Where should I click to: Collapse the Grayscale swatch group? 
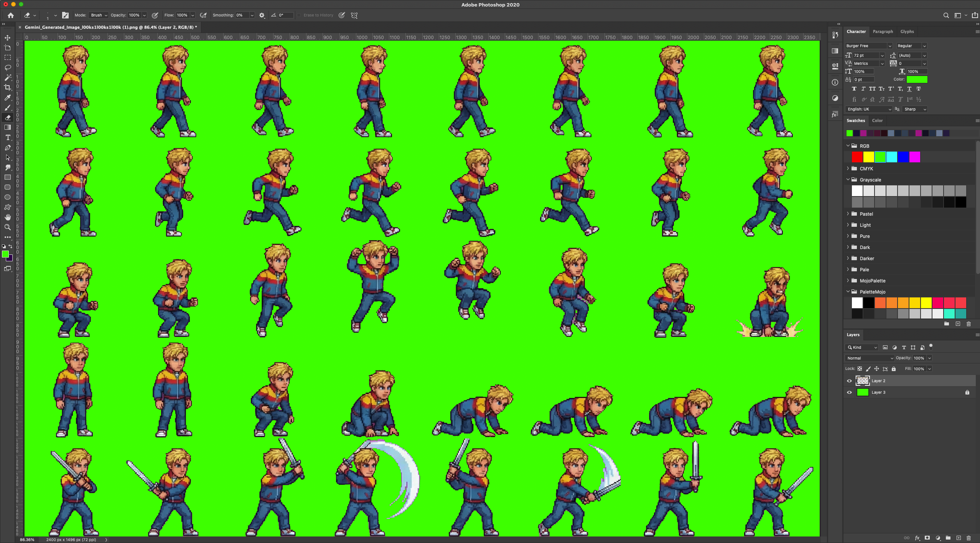coord(848,180)
